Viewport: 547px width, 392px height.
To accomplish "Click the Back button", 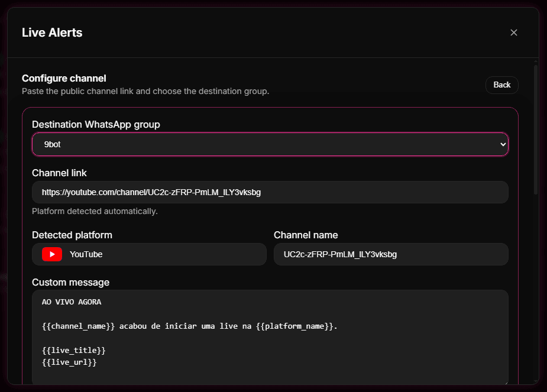I will click(x=501, y=85).
